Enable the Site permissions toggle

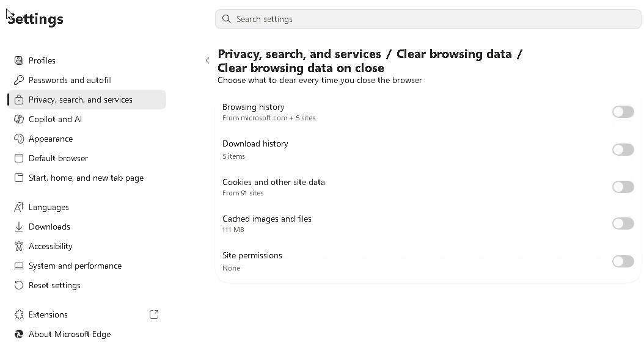click(x=623, y=261)
